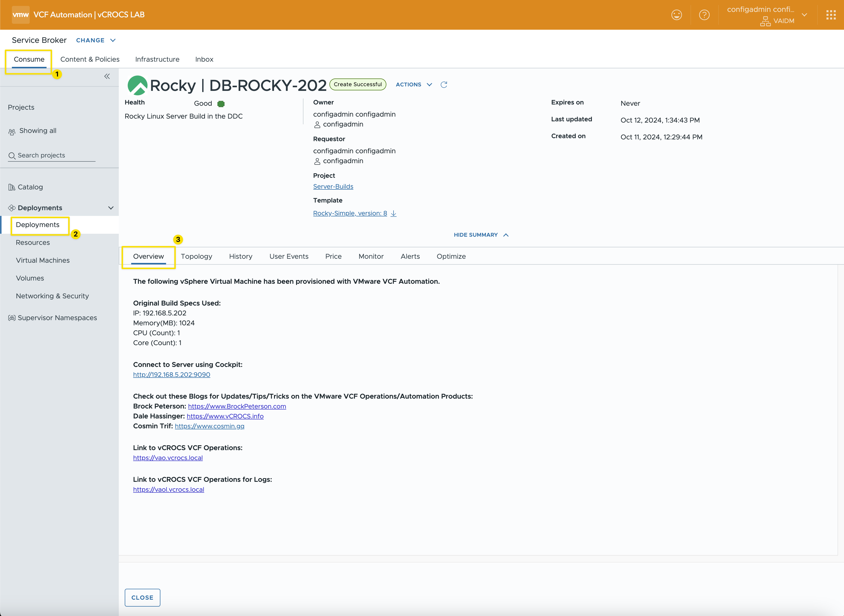Open Catalog from the sidebar
The height and width of the screenshot is (616, 844).
30,187
